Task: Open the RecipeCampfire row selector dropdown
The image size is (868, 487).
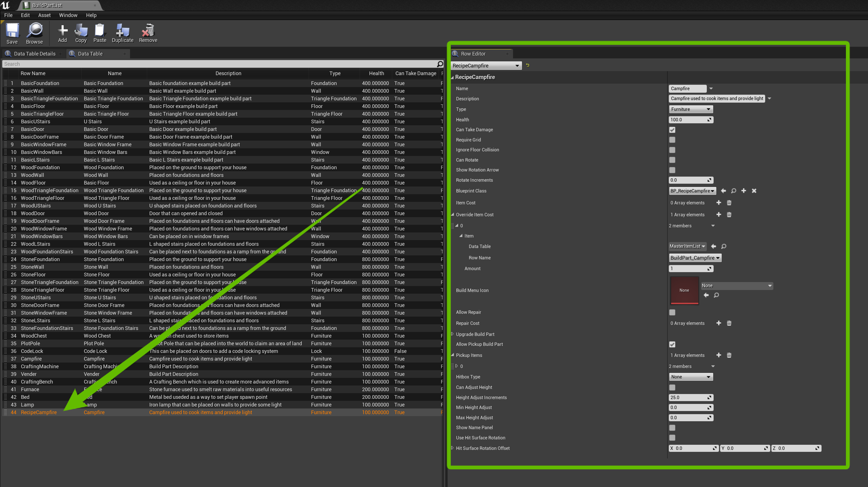Action: coord(486,66)
